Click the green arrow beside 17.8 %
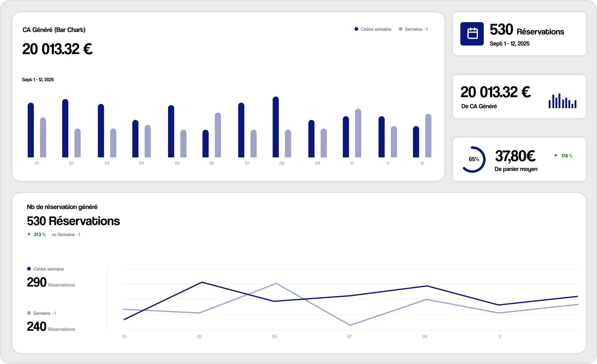 [x=556, y=156]
